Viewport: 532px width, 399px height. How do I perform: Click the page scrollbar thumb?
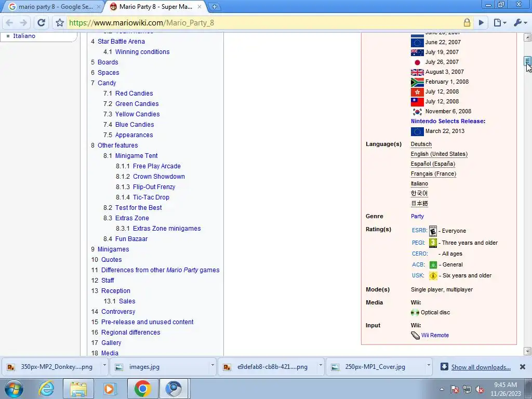527,61
